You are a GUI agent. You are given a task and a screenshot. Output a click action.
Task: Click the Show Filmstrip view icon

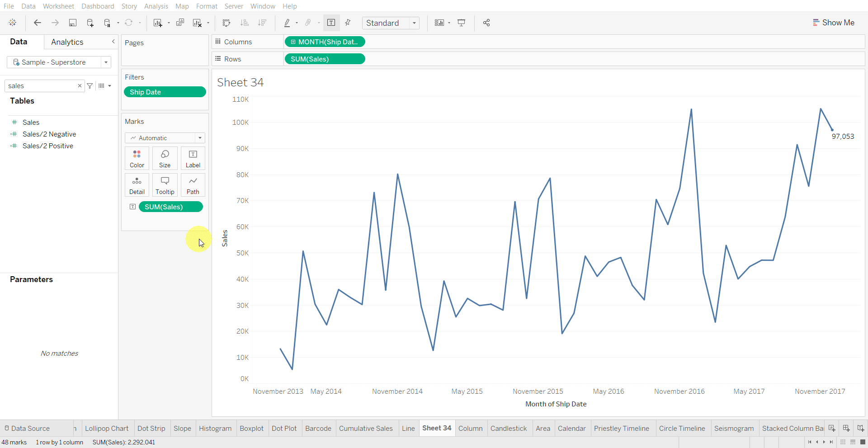coord(853,442)
